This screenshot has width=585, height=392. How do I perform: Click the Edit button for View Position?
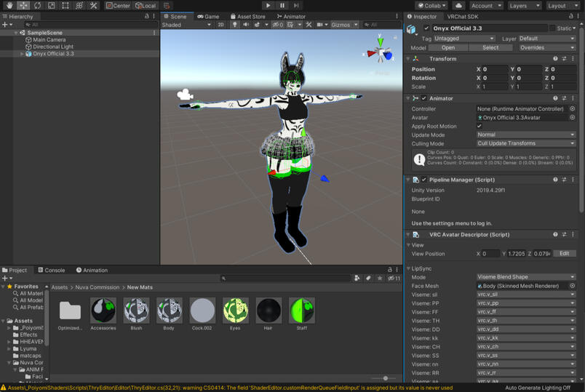(x=564, y=254)
